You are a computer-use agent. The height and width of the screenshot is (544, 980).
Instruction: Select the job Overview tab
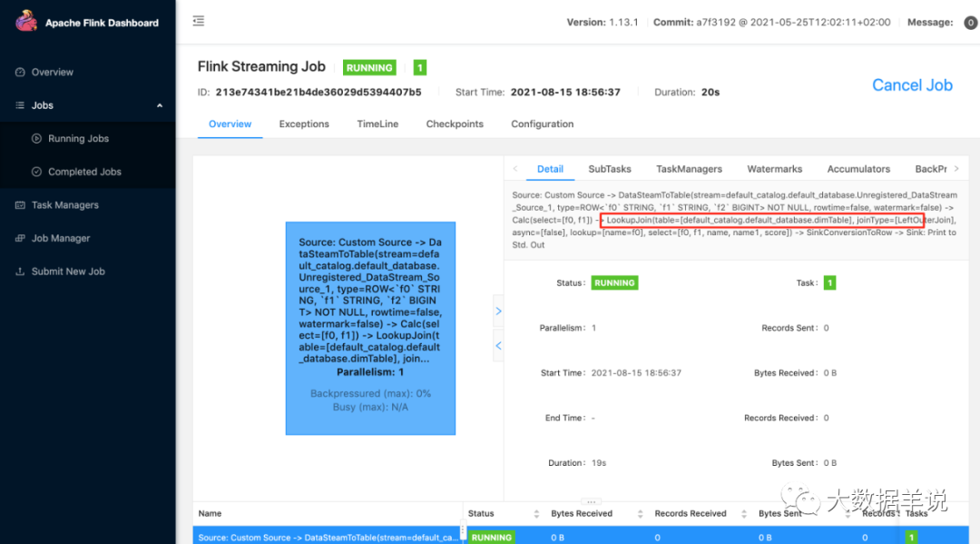[230, 124]
